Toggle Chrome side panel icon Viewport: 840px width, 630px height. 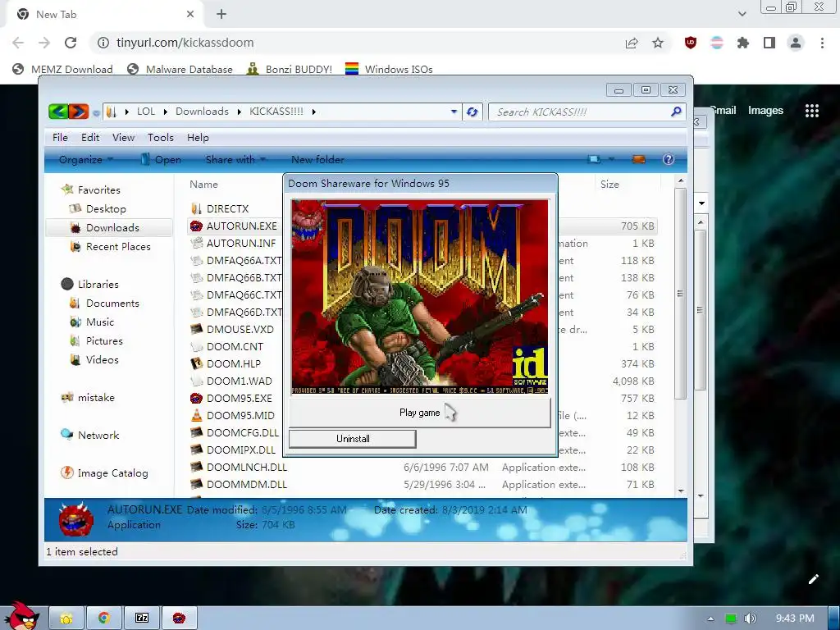click(769, 43)
